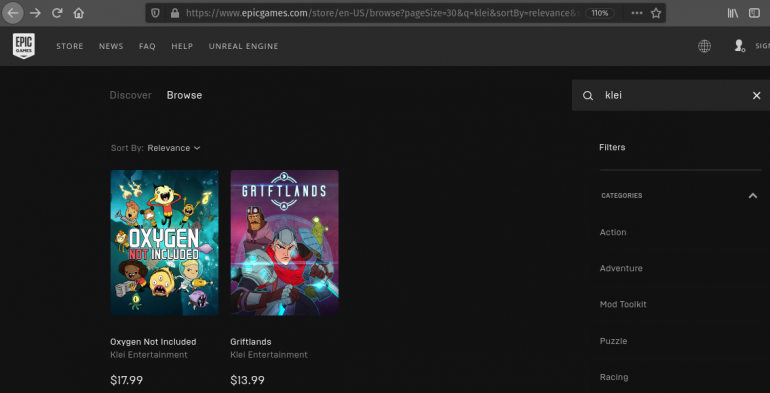
Task: Filter by the Puzzle category
Action: [613, 341]
